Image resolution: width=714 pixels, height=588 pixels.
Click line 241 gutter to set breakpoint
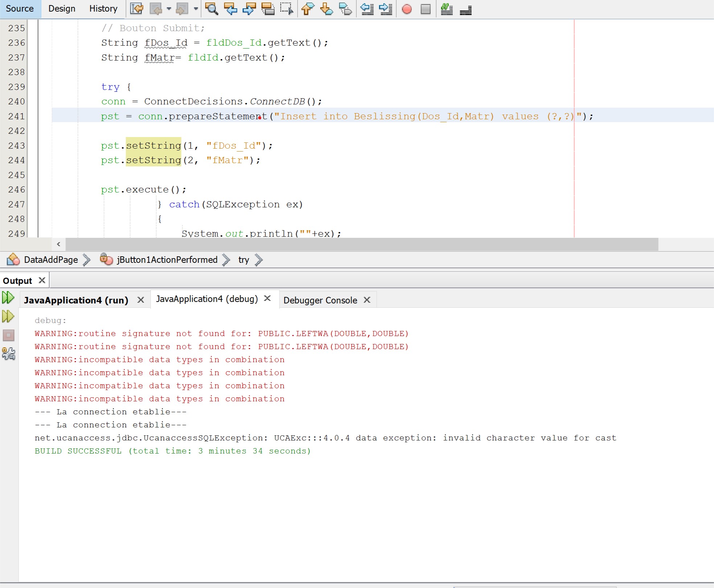(17, 116)
